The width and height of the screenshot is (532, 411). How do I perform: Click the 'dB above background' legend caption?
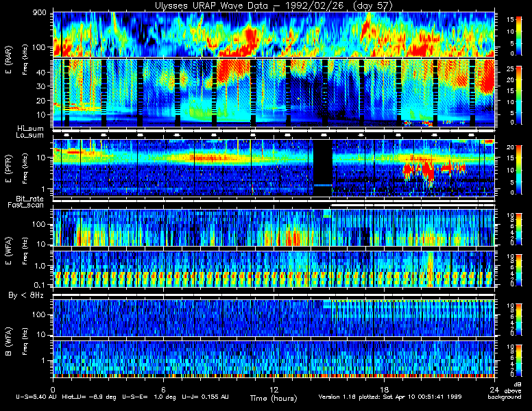click(505, 390)
